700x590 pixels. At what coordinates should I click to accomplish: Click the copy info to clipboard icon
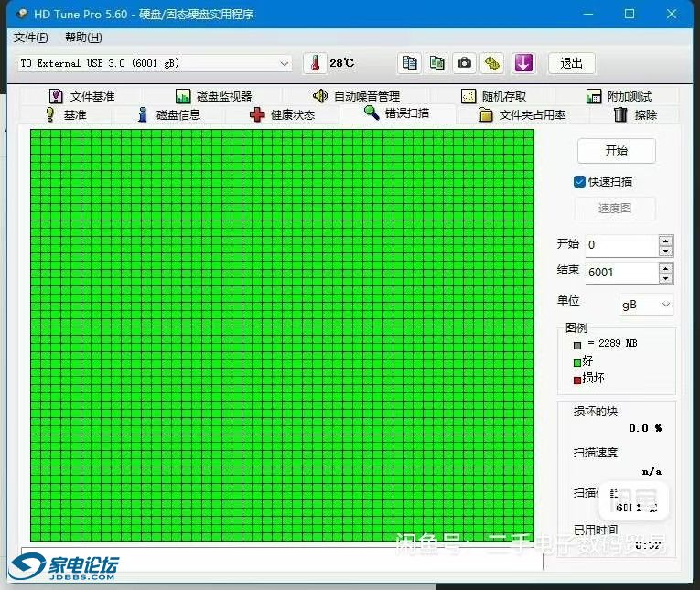pos(409,63)
